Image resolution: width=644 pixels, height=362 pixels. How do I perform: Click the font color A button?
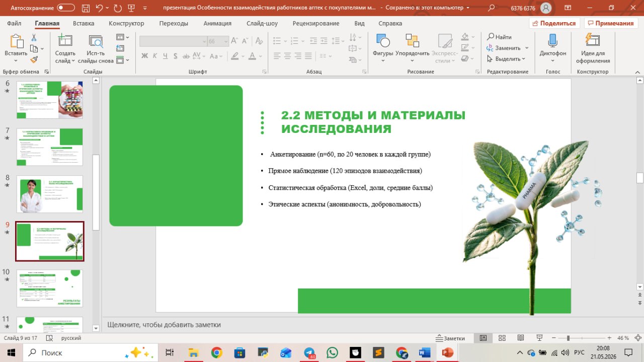coord(253,56)
